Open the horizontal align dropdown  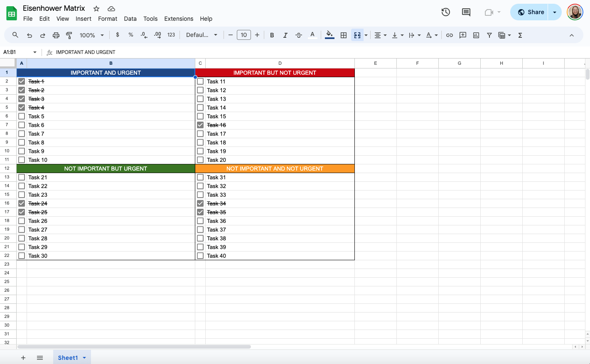(380, 35)
